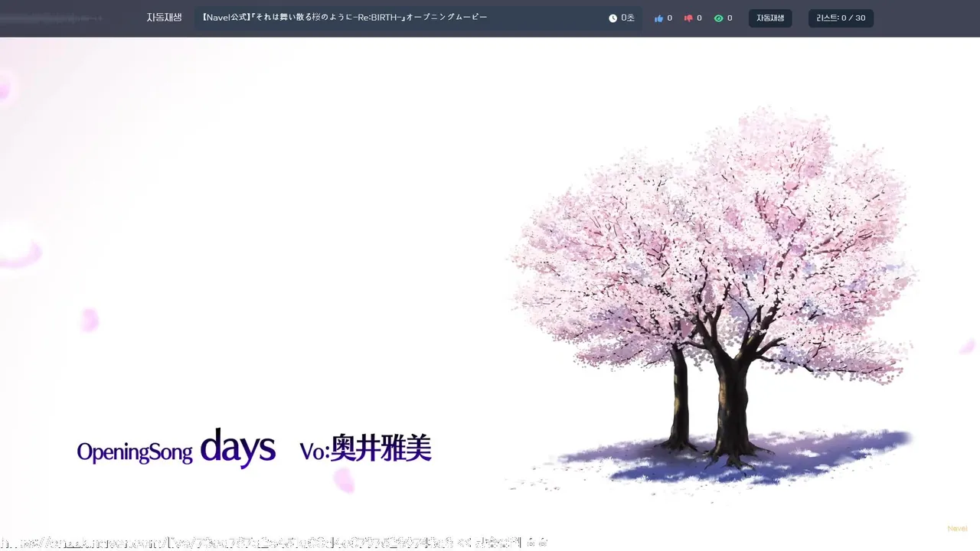Click the Navel video title text

pos(345,18)
